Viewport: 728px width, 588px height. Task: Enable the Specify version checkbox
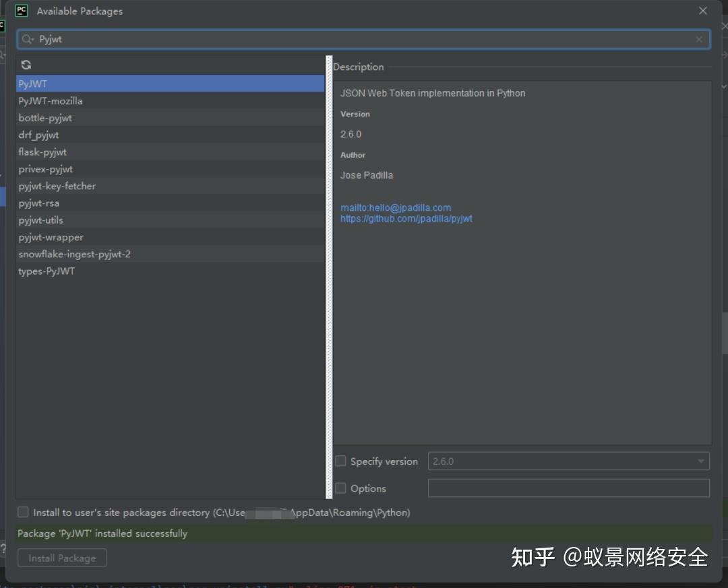340,461
